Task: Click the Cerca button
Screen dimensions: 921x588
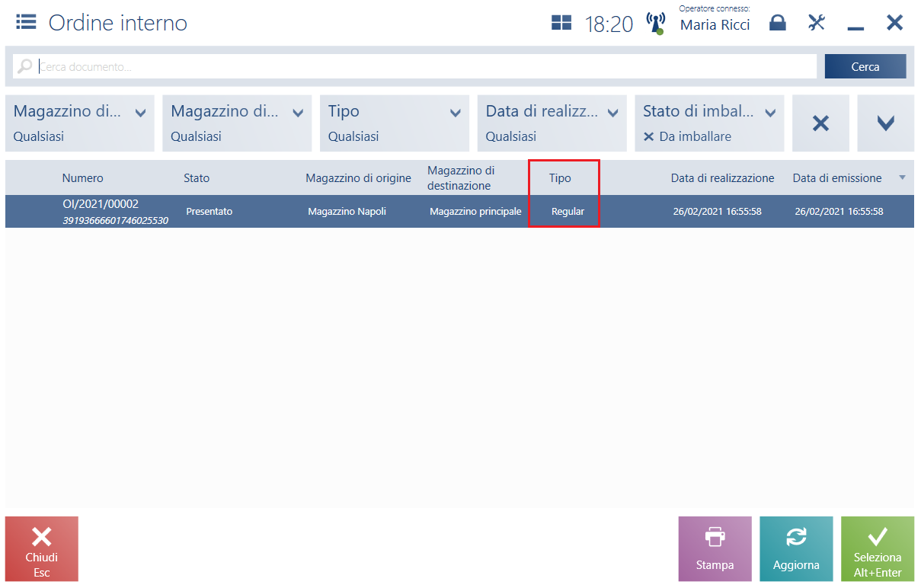Action: (x=865, y=66)
